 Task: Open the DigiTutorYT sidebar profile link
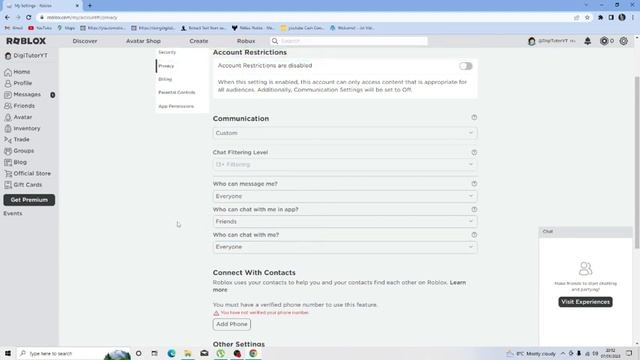tap(26, 56)
